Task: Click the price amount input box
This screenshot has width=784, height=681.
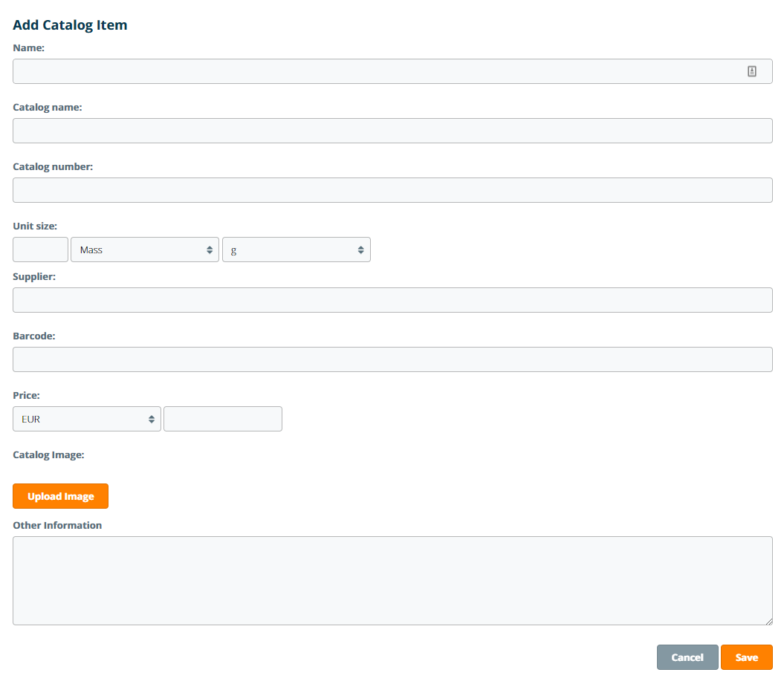Action: click(223, 419)
